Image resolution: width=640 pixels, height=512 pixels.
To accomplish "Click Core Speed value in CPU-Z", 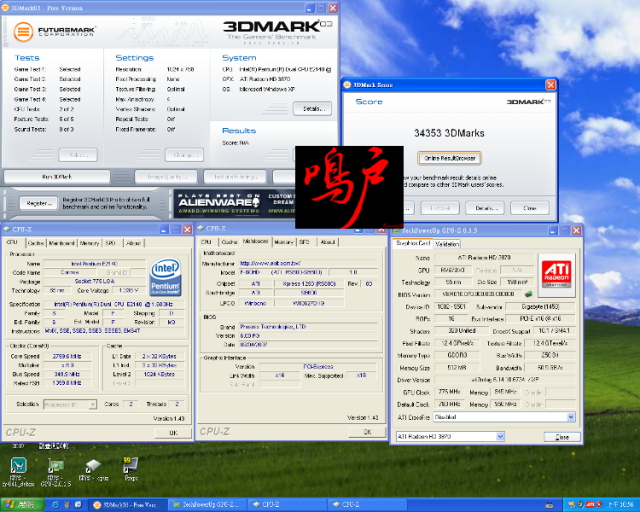I will pos(67,356).
